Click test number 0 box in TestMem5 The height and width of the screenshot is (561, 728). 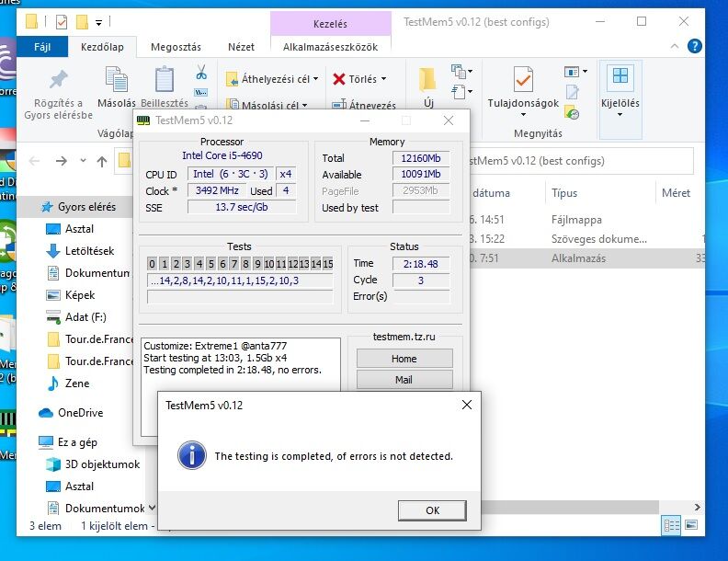pos(152,264)
